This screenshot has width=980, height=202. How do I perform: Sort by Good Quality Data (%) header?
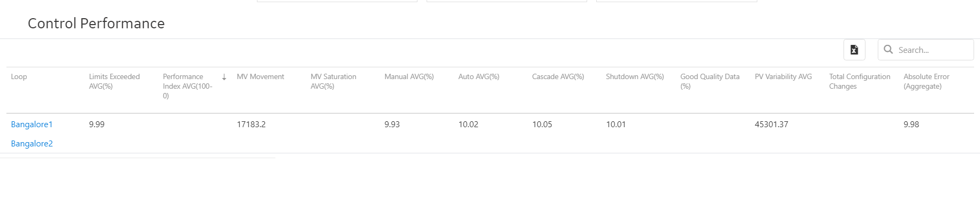(x=710, y=81)
